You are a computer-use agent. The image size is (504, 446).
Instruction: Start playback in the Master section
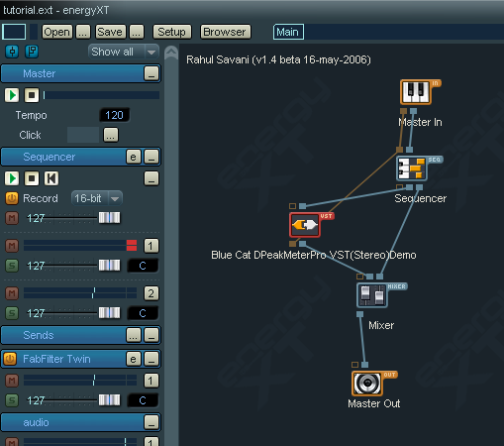tap(12, 95)
